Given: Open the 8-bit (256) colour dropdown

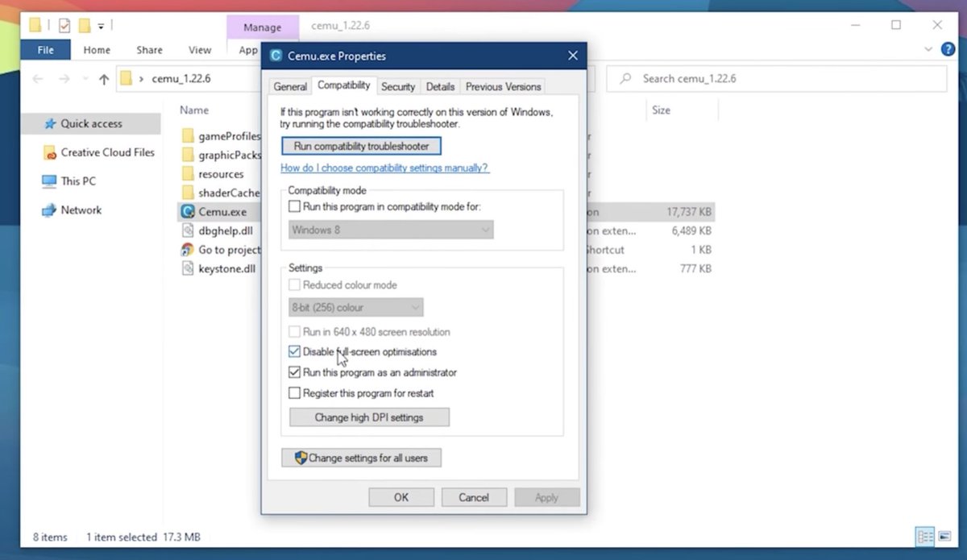Looking at the screenshot, I should (x=355, y=308).
